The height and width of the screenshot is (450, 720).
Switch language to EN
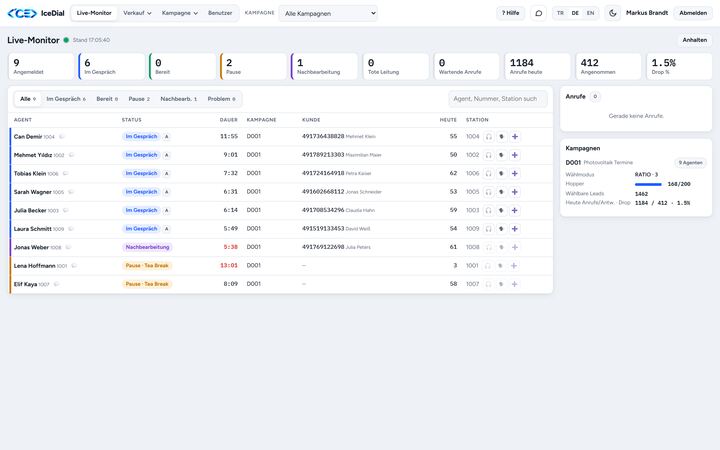point(591,13)
